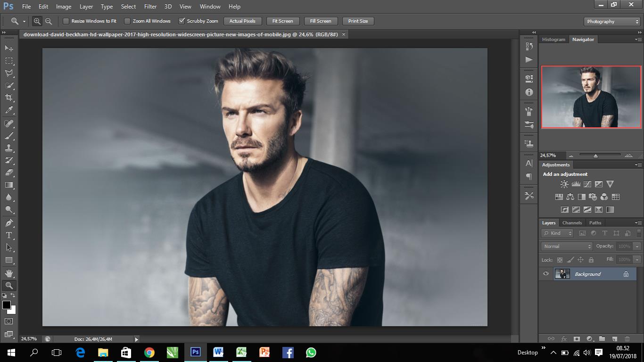Enable Zoom All Windows
The height and width of the screenshot is (362, 644).
tap(127, 21)
